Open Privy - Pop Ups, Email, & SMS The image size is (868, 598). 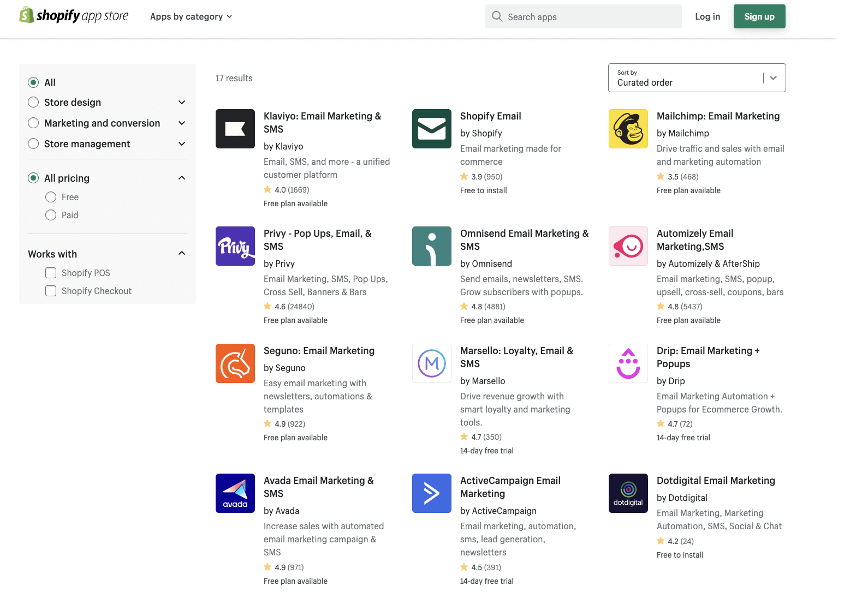click(x=318, y=240)
